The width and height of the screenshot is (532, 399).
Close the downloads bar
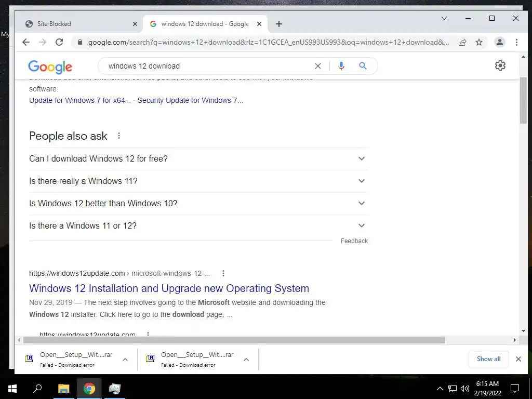pyautogui.click(x=518, y=359)
